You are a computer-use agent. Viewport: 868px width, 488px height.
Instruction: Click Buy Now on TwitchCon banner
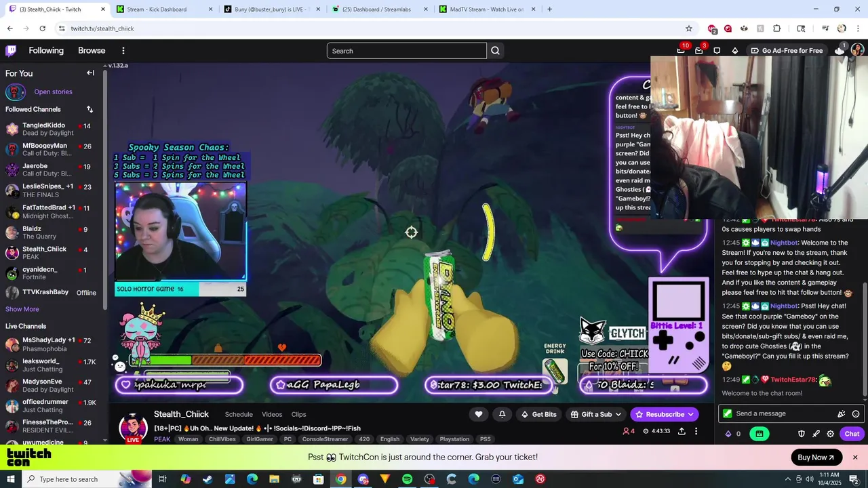(816, 457)
